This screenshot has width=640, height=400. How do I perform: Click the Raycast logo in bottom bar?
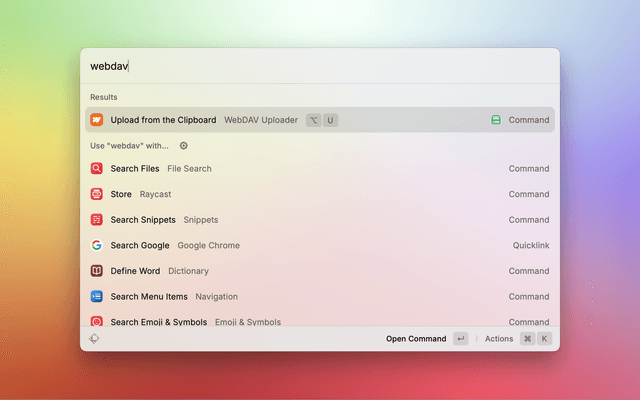[x=94, y=339]
